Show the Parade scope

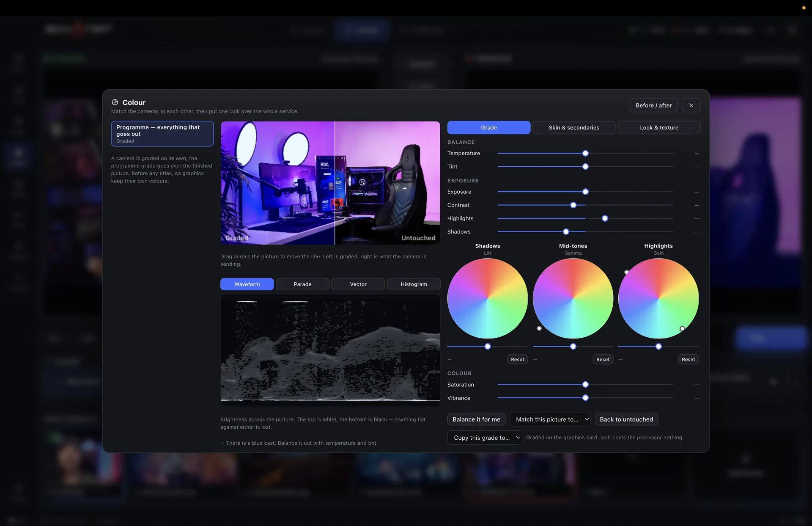point(302,284)
